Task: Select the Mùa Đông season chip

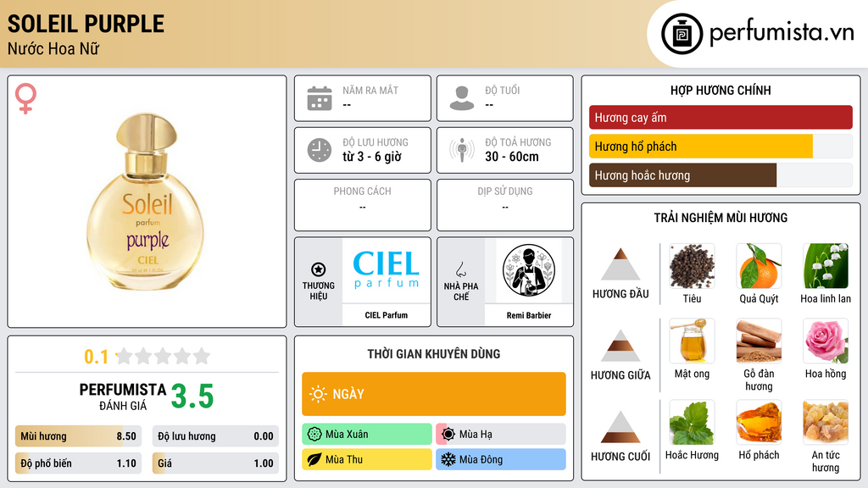Action: (501, 459)
